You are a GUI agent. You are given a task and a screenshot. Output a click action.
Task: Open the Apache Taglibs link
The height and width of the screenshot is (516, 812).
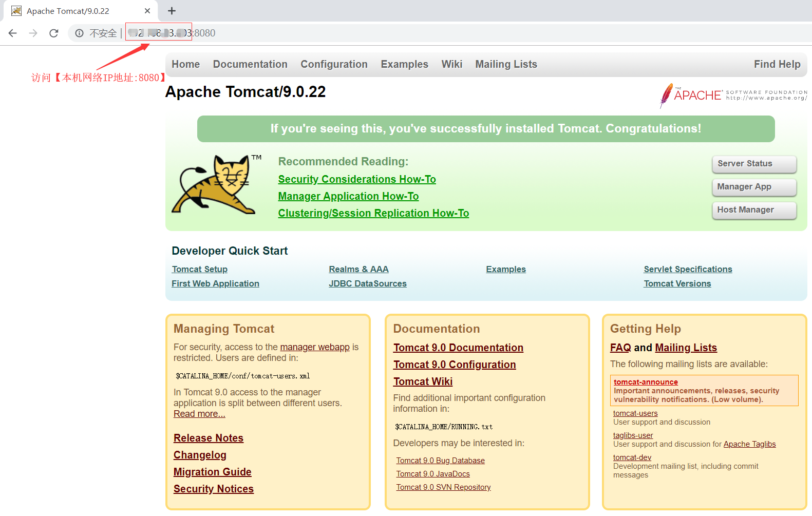(749, 444)
